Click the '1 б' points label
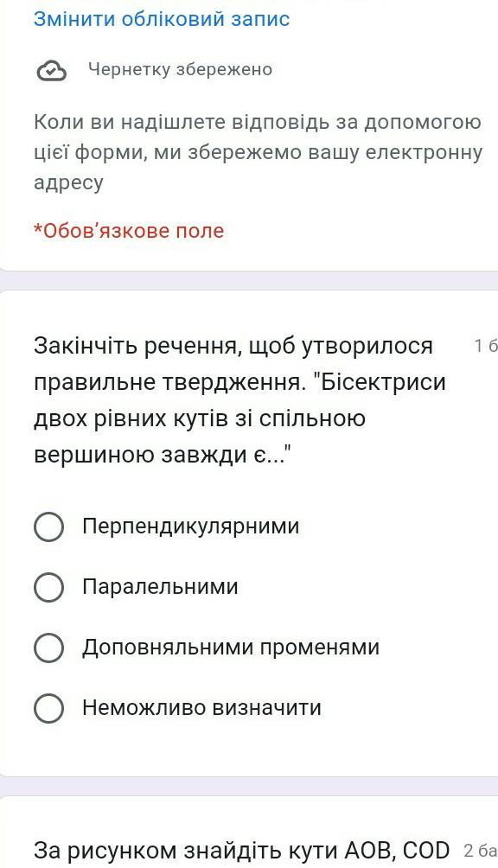Viewport: 498px width, 868px height. coord(486,346)
